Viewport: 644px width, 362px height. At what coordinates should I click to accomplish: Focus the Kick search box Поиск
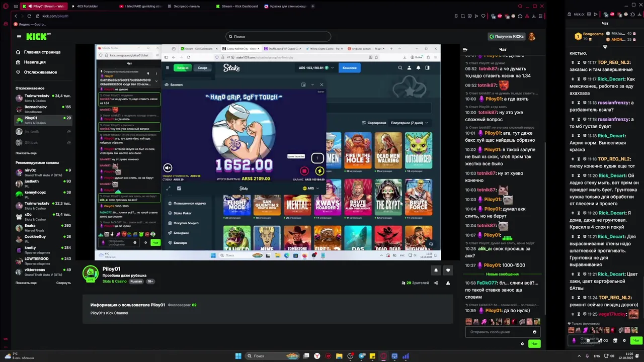(x=278, y=36)
